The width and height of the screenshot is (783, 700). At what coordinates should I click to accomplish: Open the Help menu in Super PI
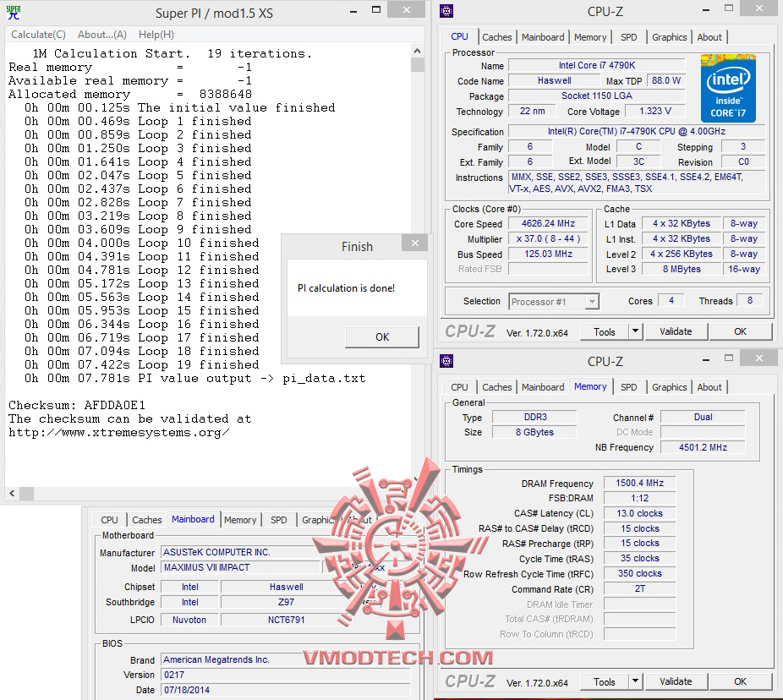pos(156,35)
